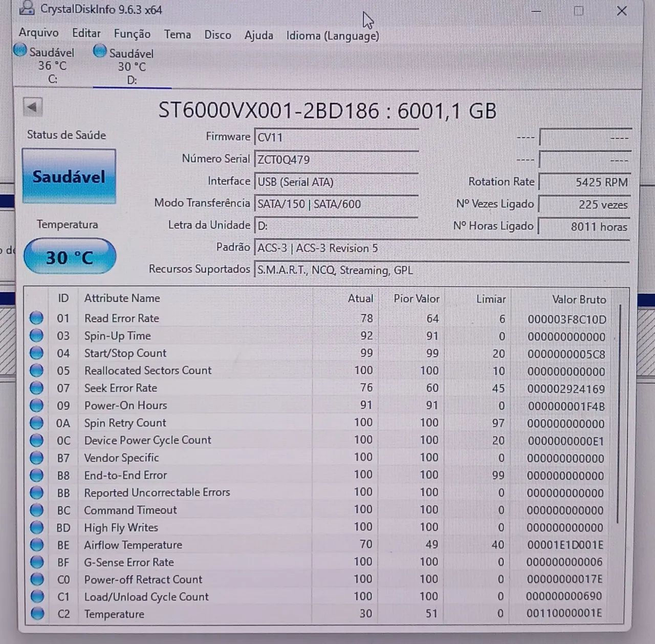Image resolution: width=655 pixels, height=644 pixels.
Task: Open the Disco menu
Action: click(217, 35)
